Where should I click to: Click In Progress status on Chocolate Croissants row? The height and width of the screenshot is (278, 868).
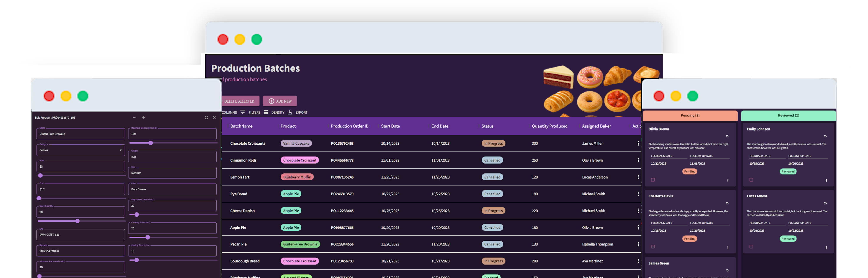[x=493, y=143]
